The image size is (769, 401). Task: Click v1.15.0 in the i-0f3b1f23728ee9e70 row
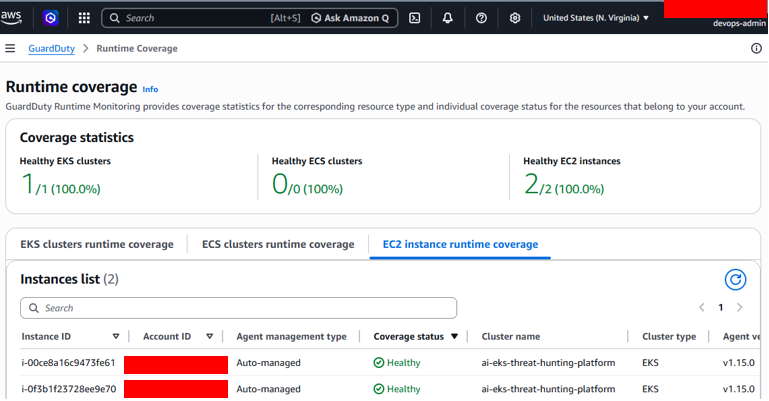(x=739, y=389)
